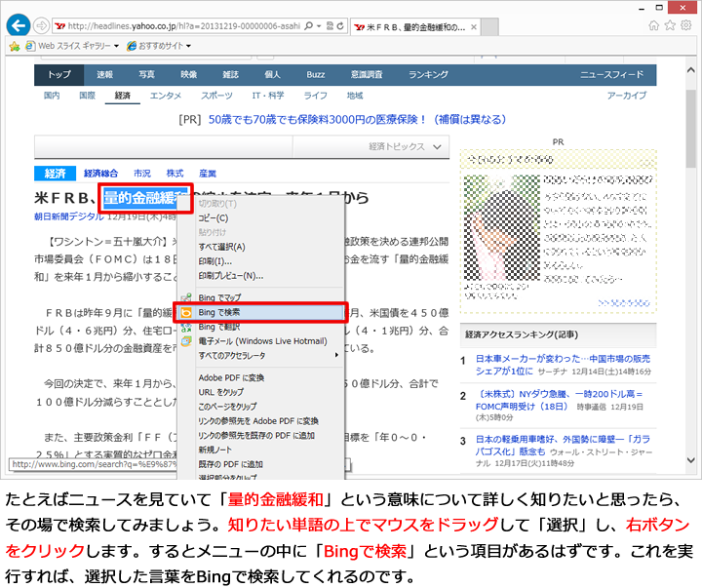Screen dimensions: 702x588
Task: Open ranking article NYダウ急騰
Action: point(560,401)
